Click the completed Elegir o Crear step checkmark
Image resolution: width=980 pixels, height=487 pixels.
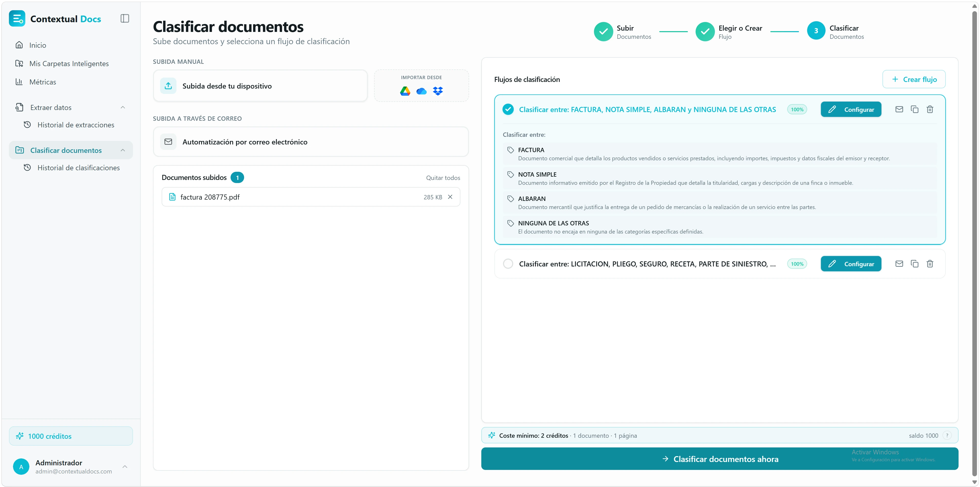click(x=705, y=32)
